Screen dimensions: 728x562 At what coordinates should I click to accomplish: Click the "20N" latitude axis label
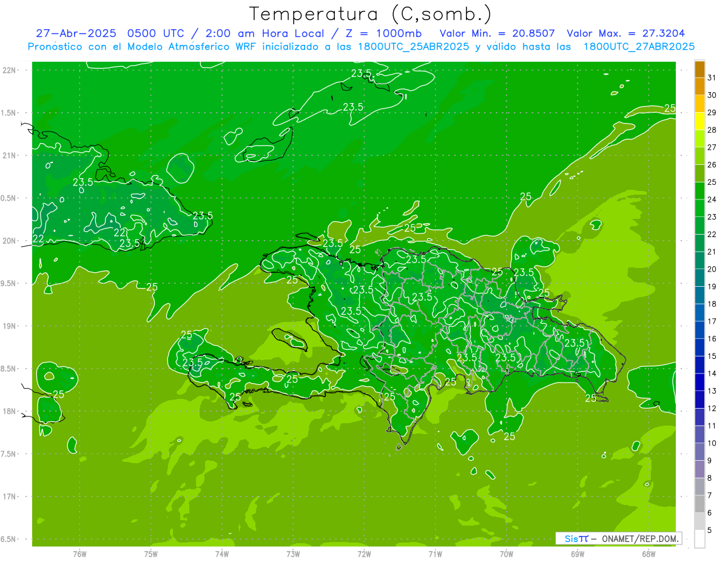pyautogui.click(x=10, y=241)
